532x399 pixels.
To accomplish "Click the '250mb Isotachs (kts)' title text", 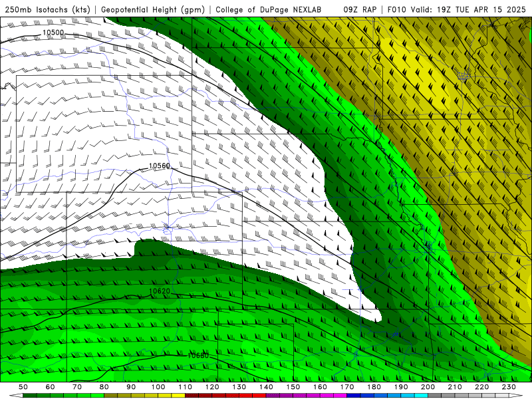I will point(47,9).
